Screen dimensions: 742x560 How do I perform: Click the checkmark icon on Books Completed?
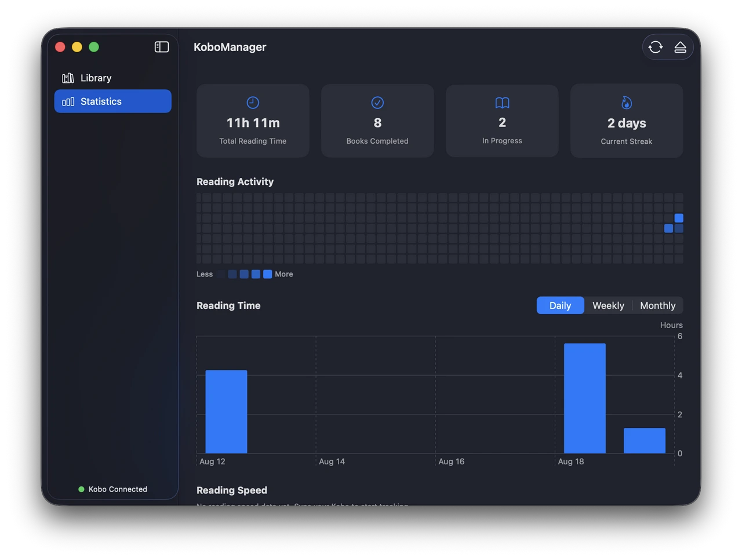(377, 103)
